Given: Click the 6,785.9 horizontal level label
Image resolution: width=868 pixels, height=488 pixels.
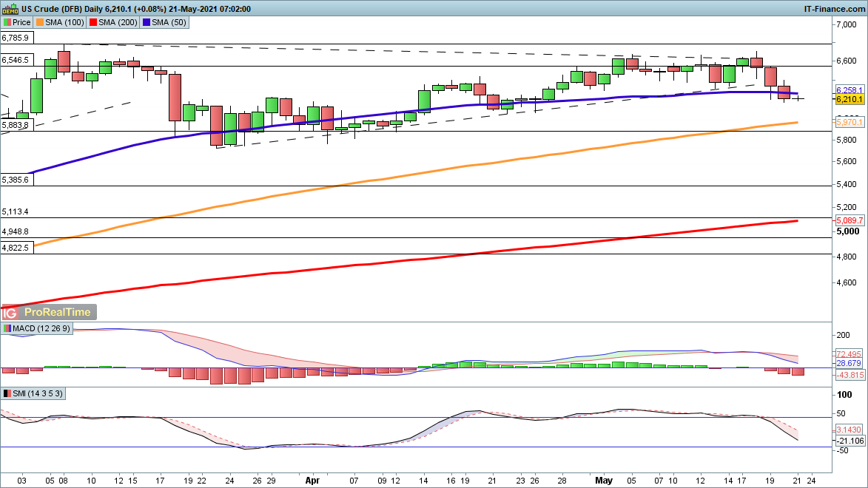Looking at the screenshot, I should click(16, 38).
